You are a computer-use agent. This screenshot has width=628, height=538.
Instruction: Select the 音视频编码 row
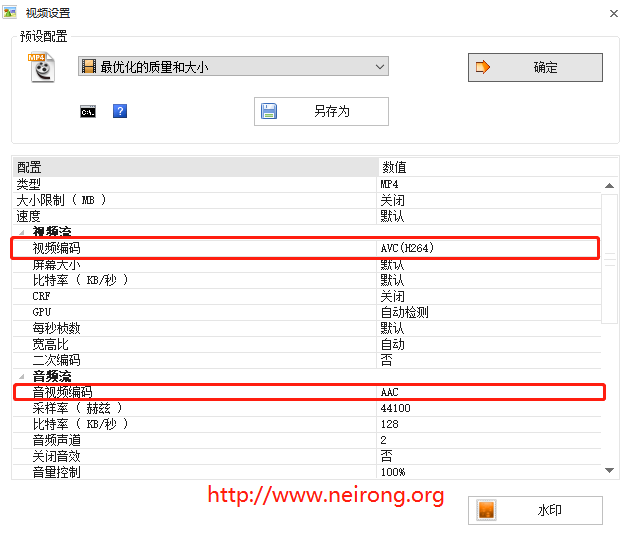[307, 392]
